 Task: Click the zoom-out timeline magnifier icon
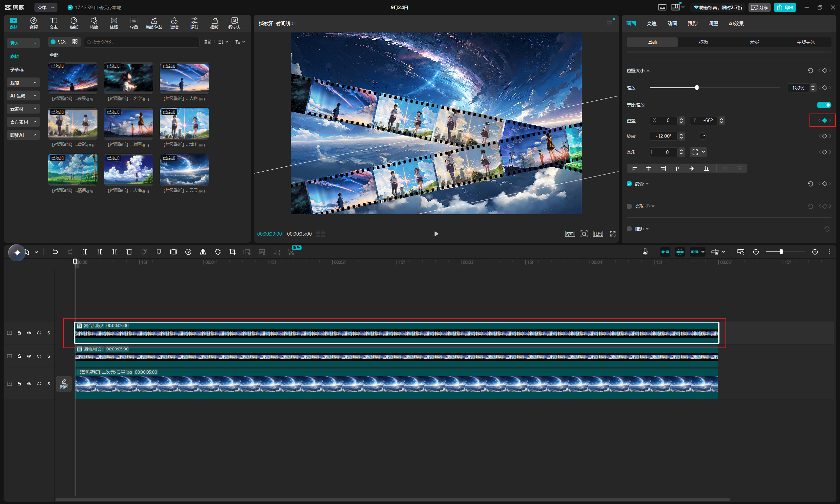(x=756, y=252)
